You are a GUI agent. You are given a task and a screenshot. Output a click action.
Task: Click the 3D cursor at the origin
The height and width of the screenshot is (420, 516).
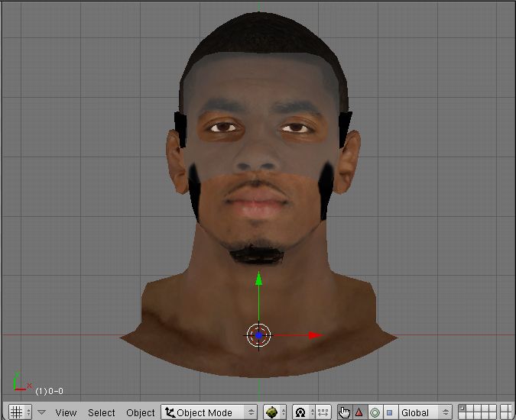pos(259,334)
